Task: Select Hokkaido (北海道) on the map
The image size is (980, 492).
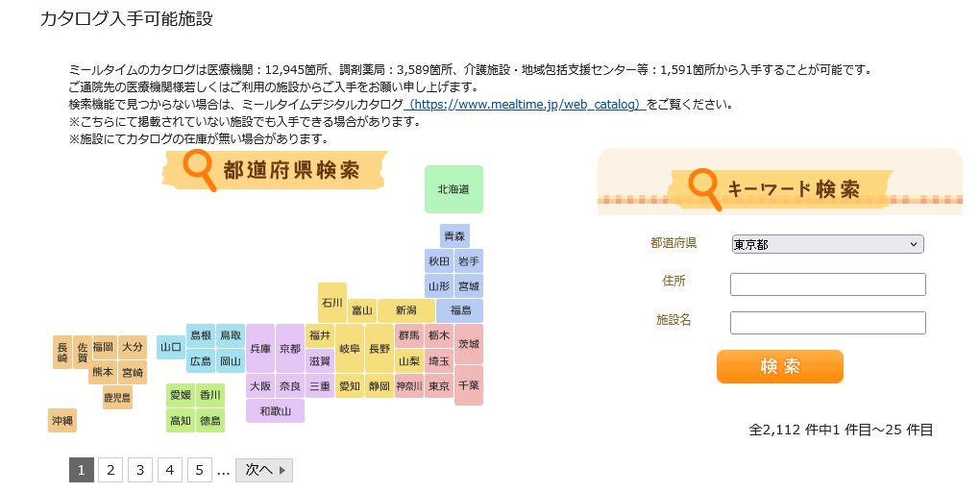Action: pos(453,189)
